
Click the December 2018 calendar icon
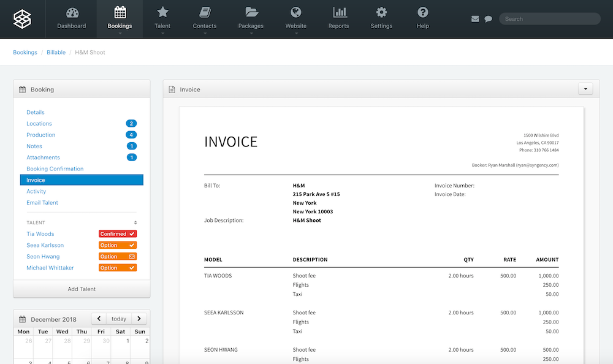pyautogui.click(x=22, y=319)
